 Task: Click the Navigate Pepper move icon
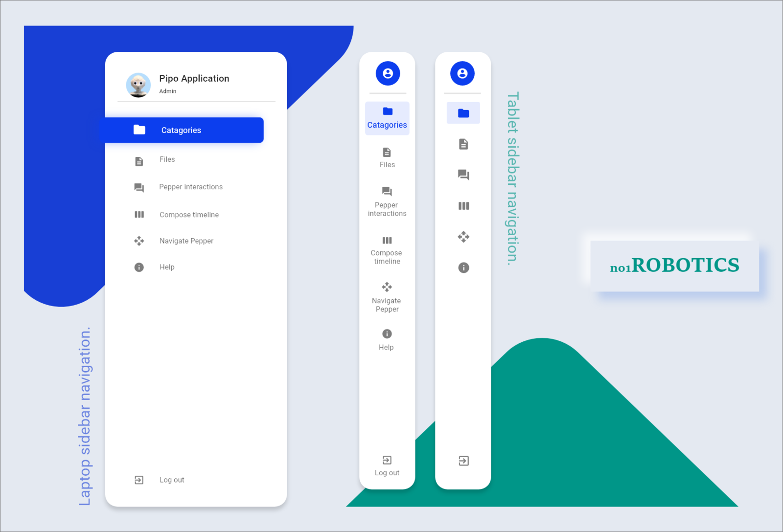click(x=139, y=241)
